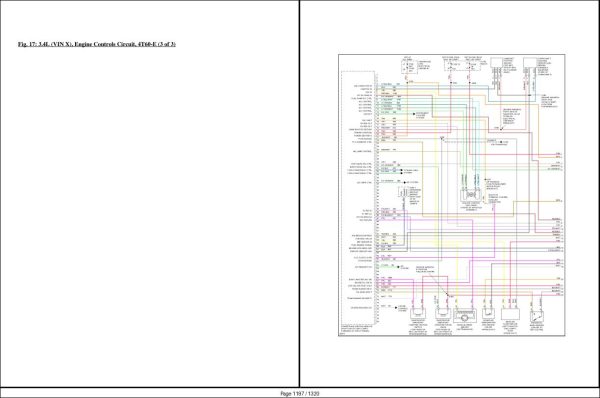
Task: Select the large dashed control module outline
Action: pos(358,198)
